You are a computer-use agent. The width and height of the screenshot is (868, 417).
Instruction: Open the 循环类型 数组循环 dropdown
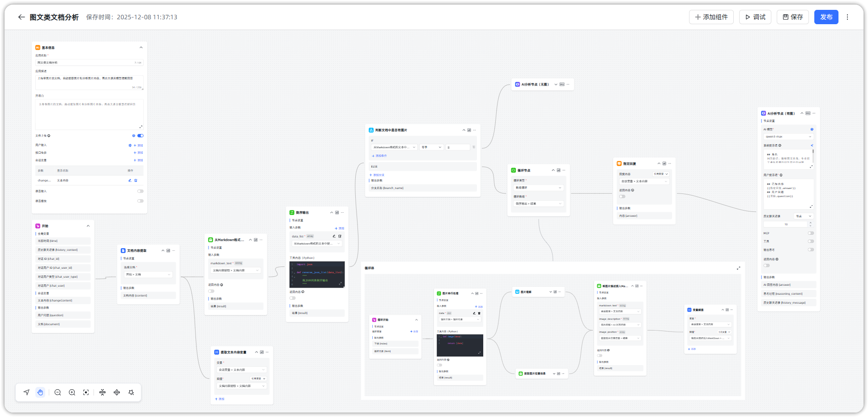pyautogui.click(x=538, y=188)
